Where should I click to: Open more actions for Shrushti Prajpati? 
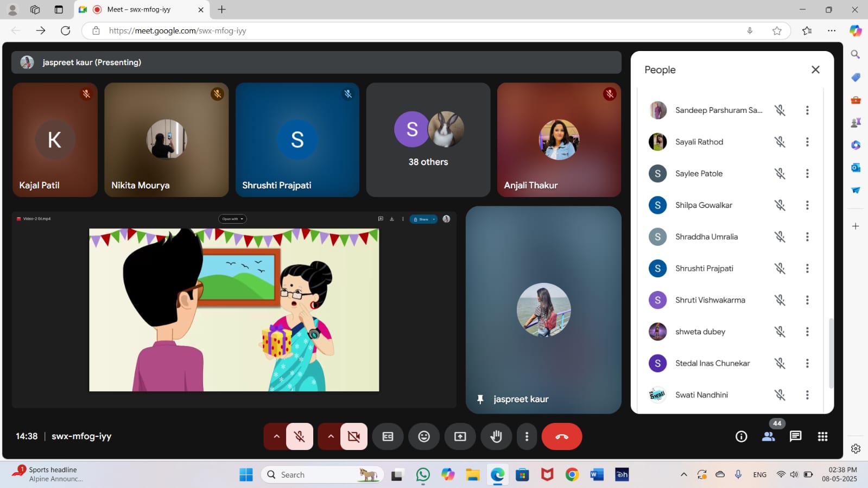(x=807, y=268)
